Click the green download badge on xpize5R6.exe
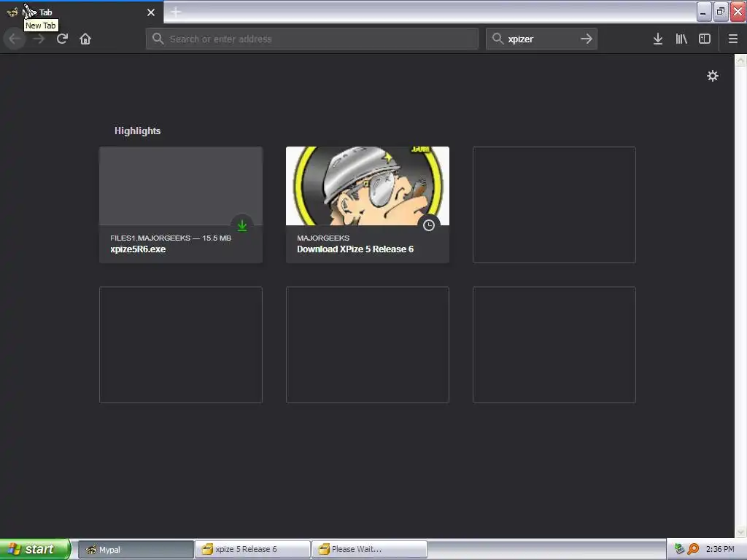The height and width of the screenshot is (560, 747). click(x=242, y=225)
